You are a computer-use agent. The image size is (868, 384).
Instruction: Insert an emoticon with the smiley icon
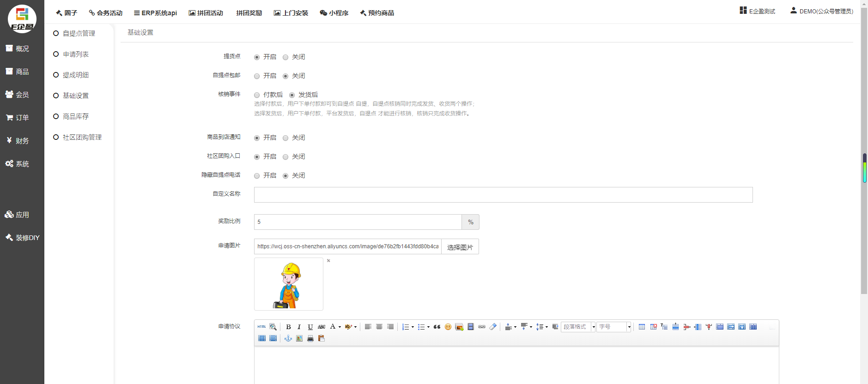pos(448,327)
